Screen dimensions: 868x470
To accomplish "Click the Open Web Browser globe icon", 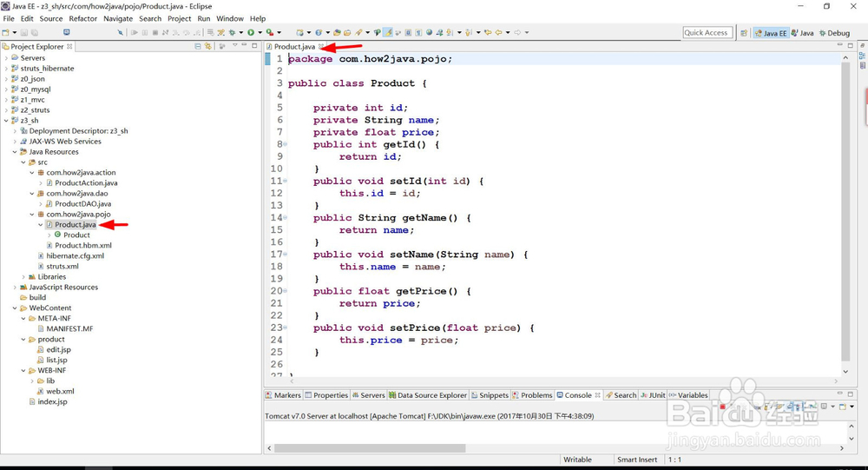I will 430,33.
